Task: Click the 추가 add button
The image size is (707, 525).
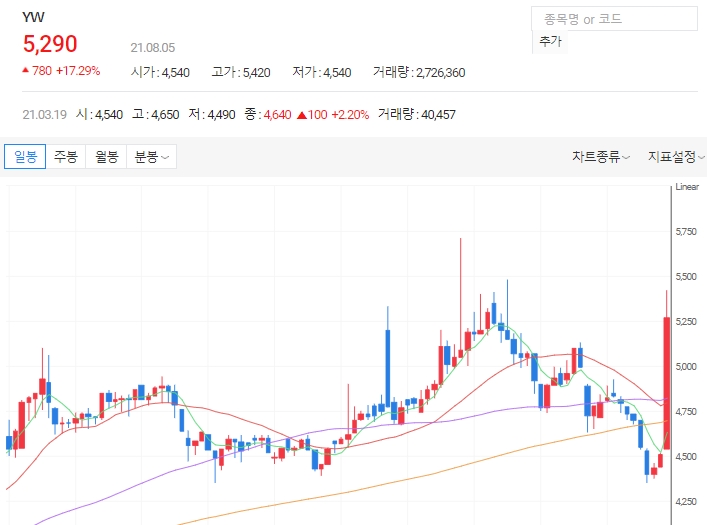Action: click(x=550, y=41)
